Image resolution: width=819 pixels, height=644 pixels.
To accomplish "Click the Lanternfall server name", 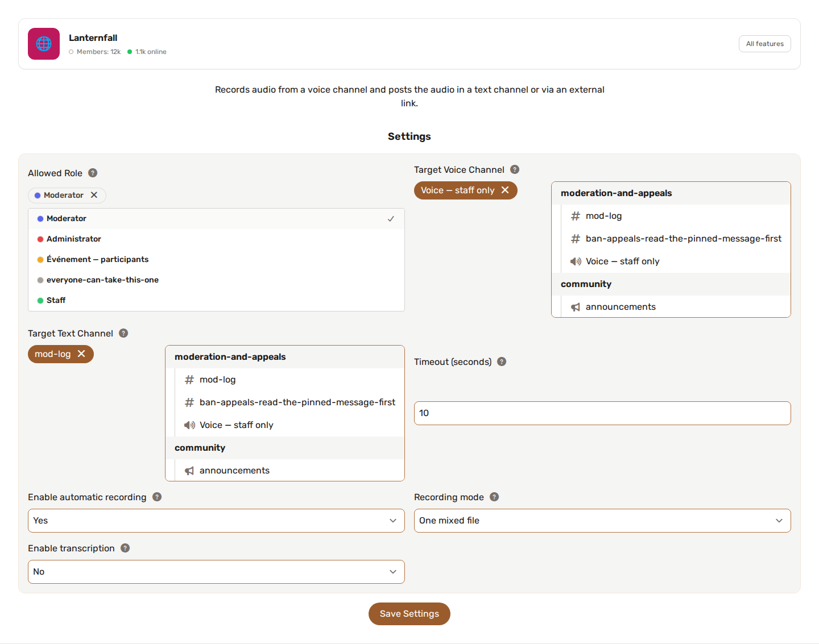I will click(x=93, y=38).
